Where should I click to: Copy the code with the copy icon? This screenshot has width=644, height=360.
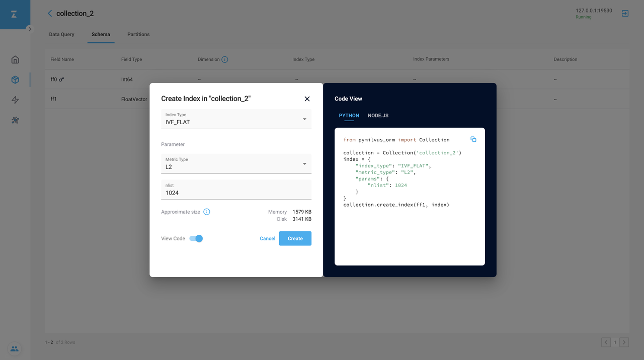[x=473, y=139]
